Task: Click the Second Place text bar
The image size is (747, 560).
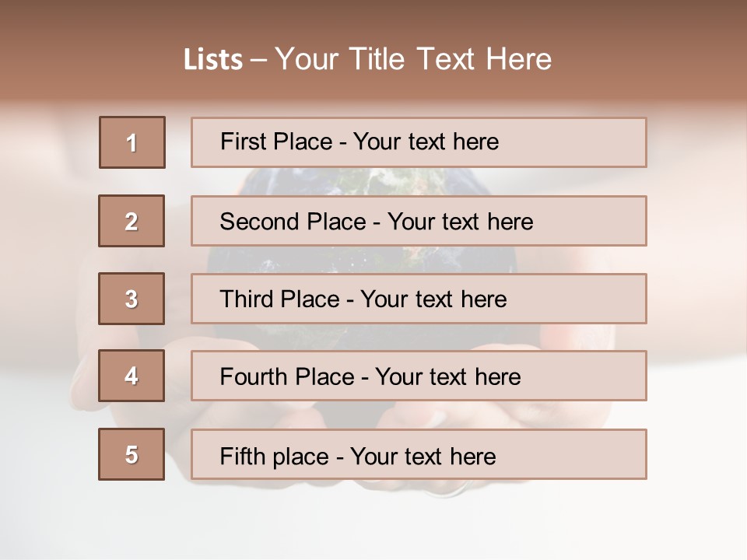Action: click(419, 221)
